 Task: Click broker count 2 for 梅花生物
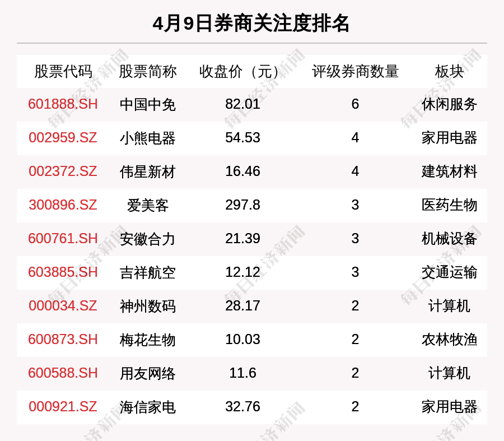point(355,340)
